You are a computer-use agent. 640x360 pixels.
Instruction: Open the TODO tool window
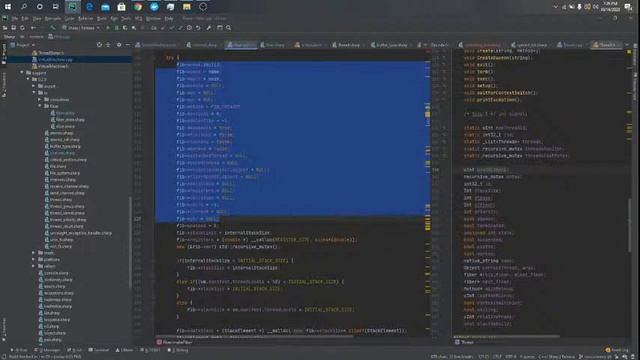coord(151,350)
